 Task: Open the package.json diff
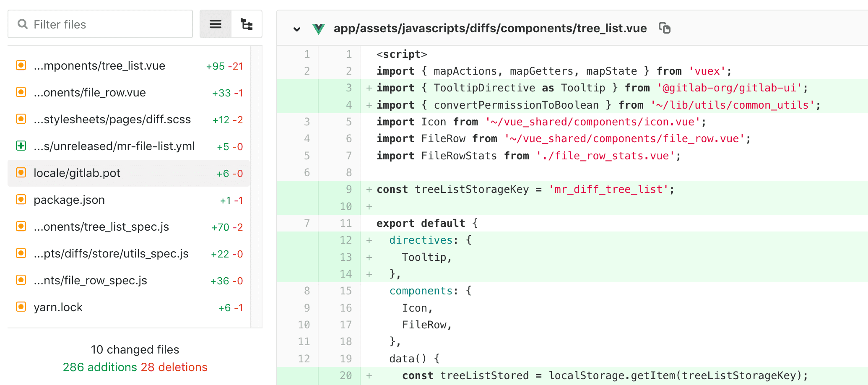(x=69, y=200)
